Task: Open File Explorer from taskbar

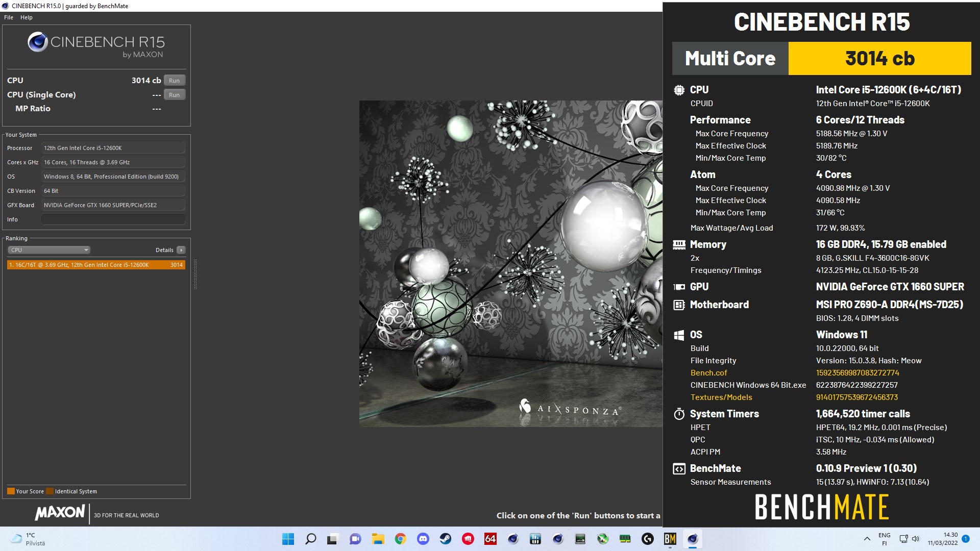Action: click(x=378, y=539)
